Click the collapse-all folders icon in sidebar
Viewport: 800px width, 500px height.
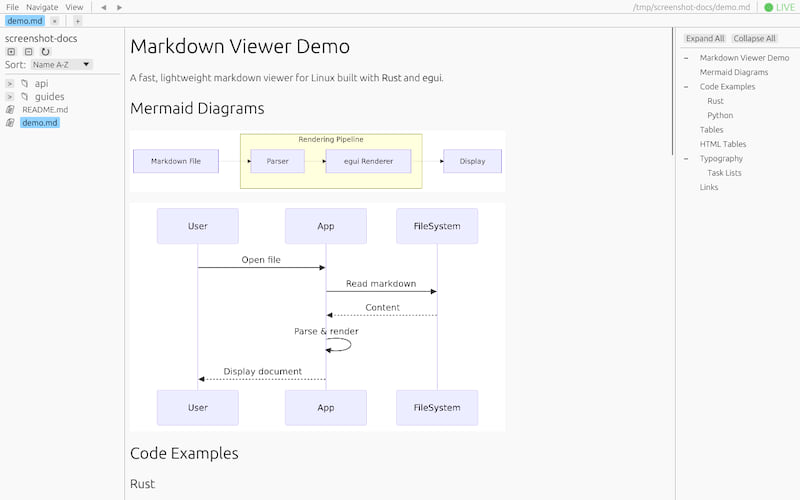click(x=28, y=51)
